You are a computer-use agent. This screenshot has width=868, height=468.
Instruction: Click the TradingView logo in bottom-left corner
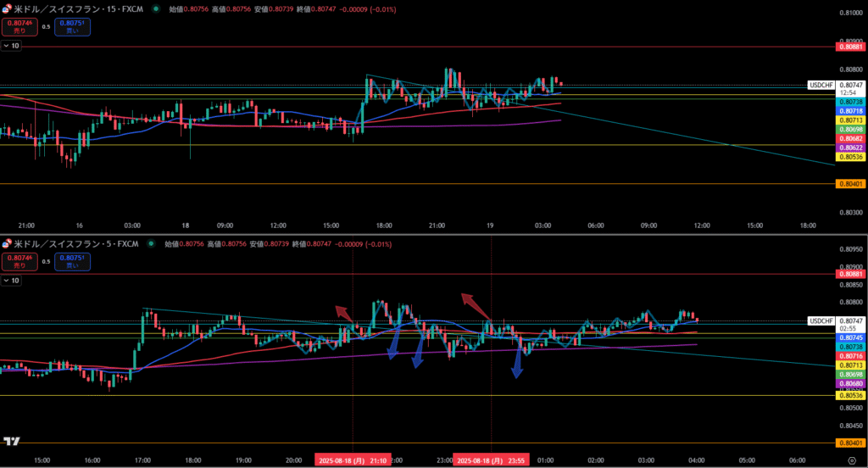click(x=12, y=442)
